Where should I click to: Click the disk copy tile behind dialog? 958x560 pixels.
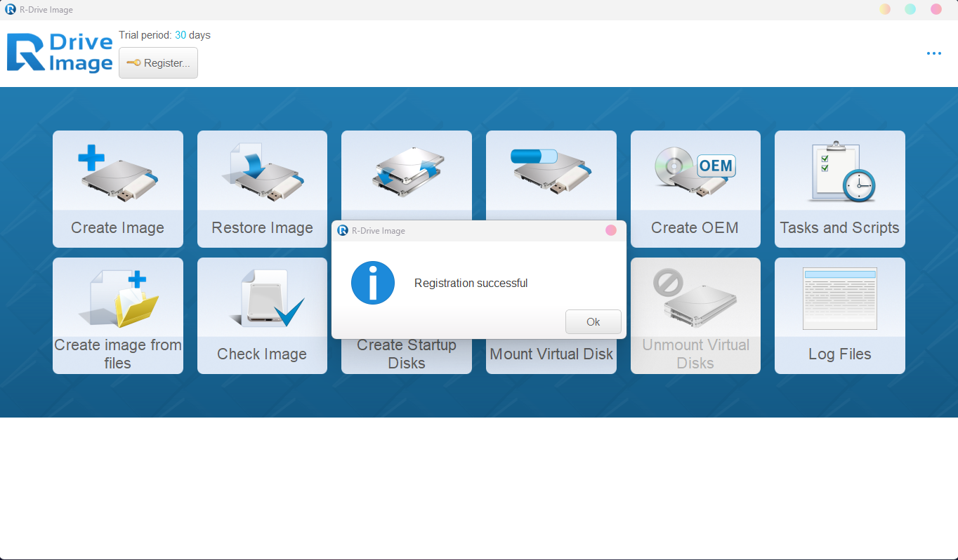coord(407,175)
